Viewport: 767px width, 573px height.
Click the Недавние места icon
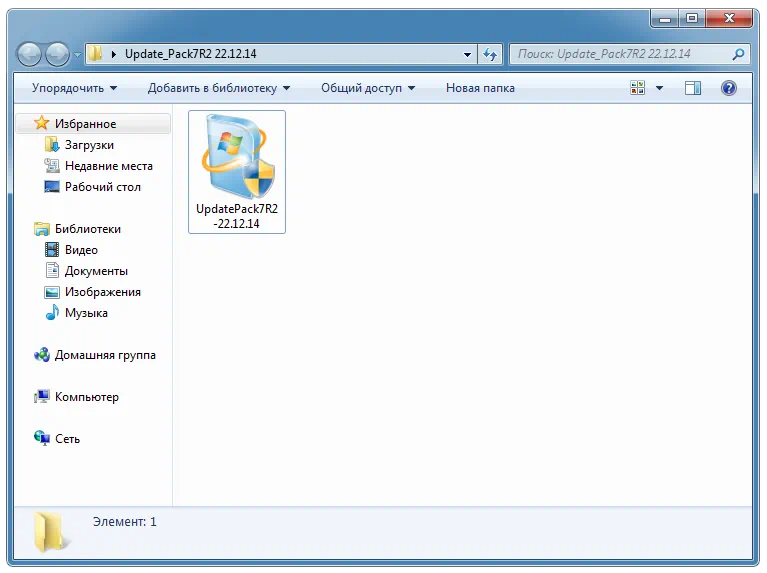point(52,166)
